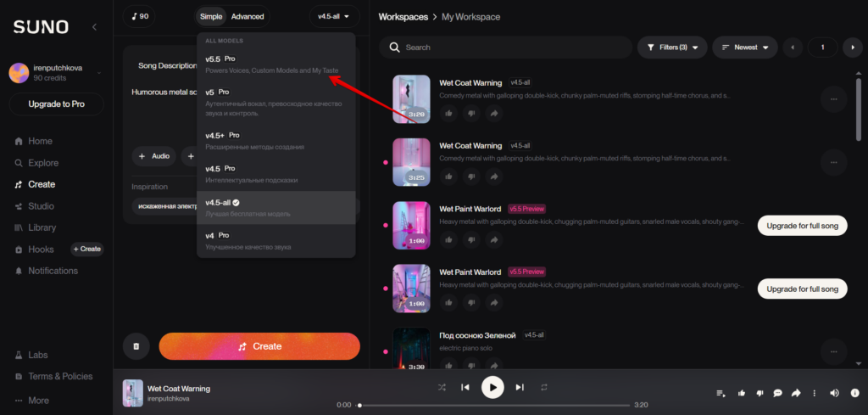The width and height of the screenshot is (868, 415).
Task: Share the second Wet Paint Warlord song
Action: (494, 302)
